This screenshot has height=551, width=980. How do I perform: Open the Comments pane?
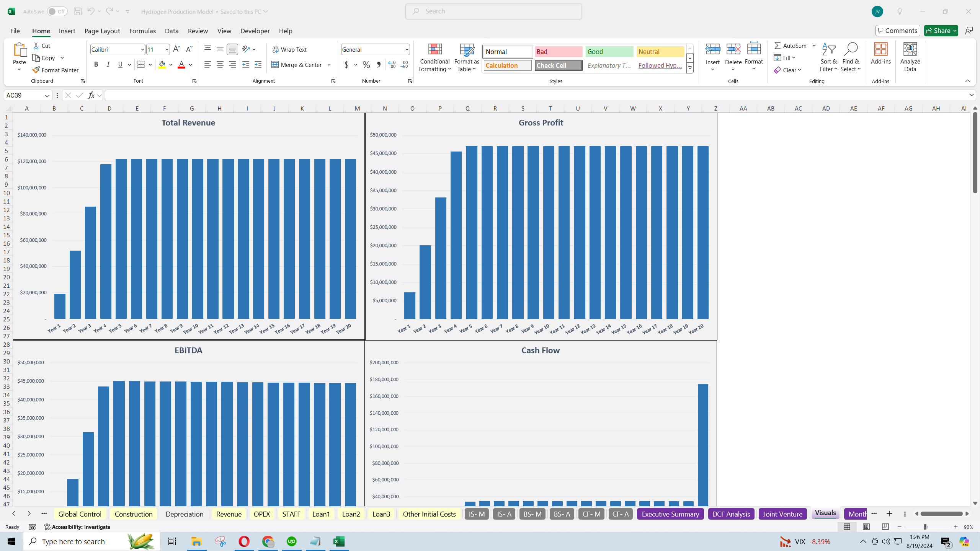898,31
